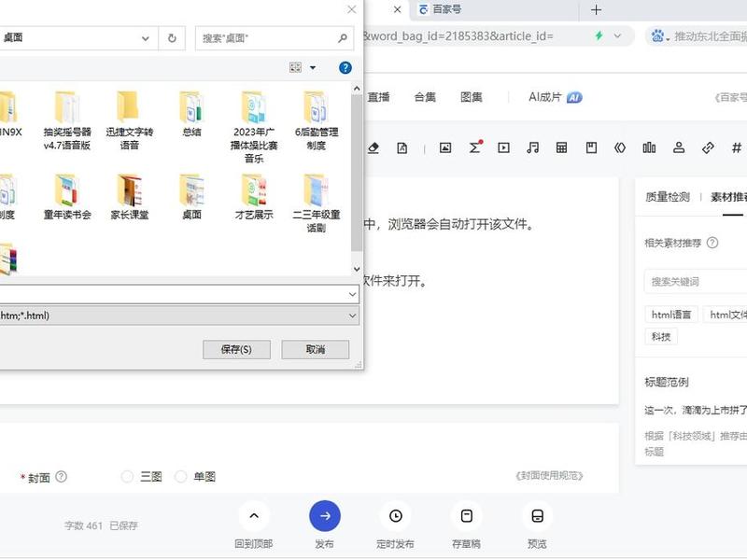
Task: Select the 6后勤管理制度 folder
Action: click(x=317, y=121)
